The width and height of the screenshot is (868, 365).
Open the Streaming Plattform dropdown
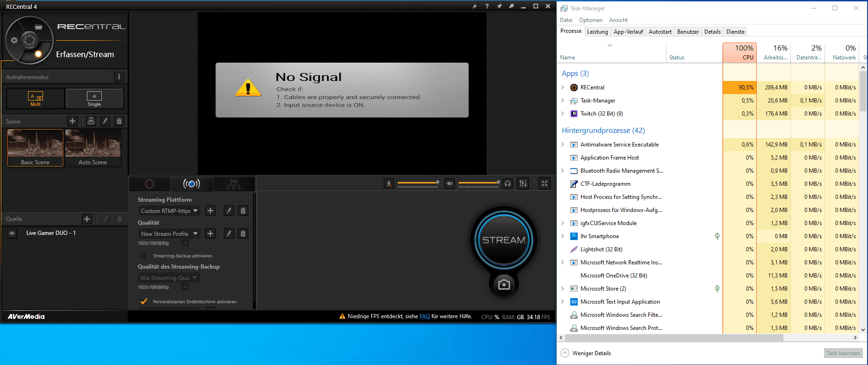[169, 211]
